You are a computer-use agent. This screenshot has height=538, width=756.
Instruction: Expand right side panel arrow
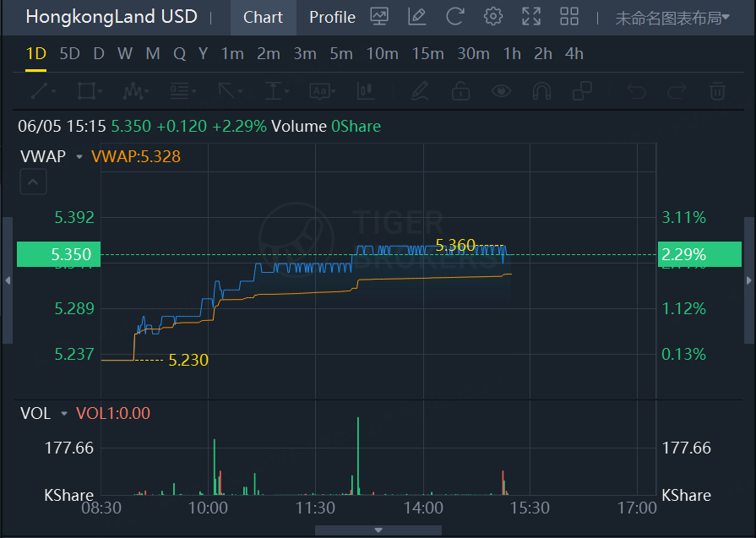(x=749, y=280)
